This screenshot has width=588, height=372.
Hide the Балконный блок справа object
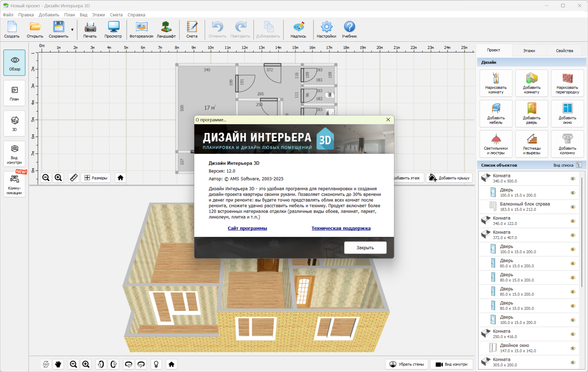coord(573,207)
